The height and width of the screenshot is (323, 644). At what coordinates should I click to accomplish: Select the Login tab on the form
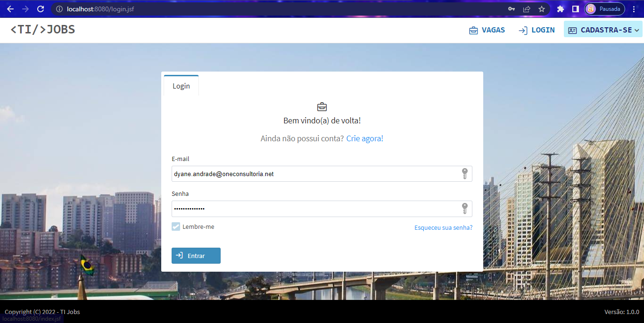(181, 86)
